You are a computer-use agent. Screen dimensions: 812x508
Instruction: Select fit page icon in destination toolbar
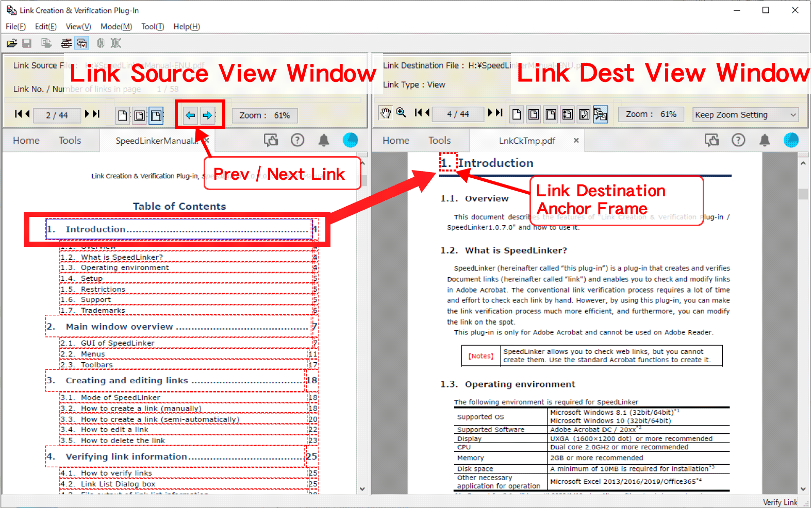(534, 114)
